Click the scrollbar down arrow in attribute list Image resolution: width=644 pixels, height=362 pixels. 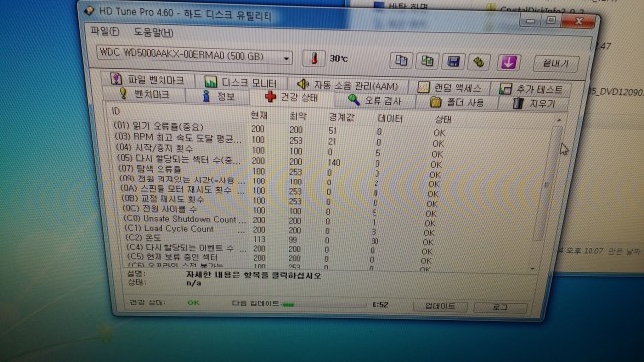click(x=533, y=268)
